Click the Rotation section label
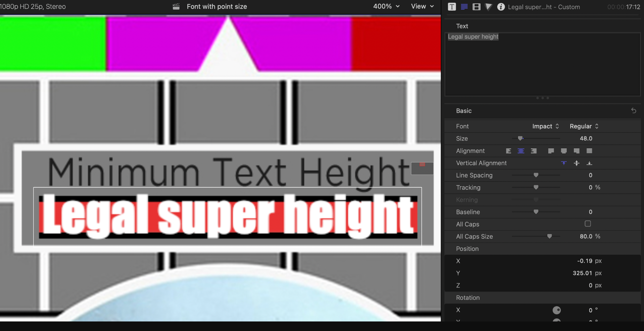Image resolution: width=644 pixels, height=331 pixels. [468, 298]
